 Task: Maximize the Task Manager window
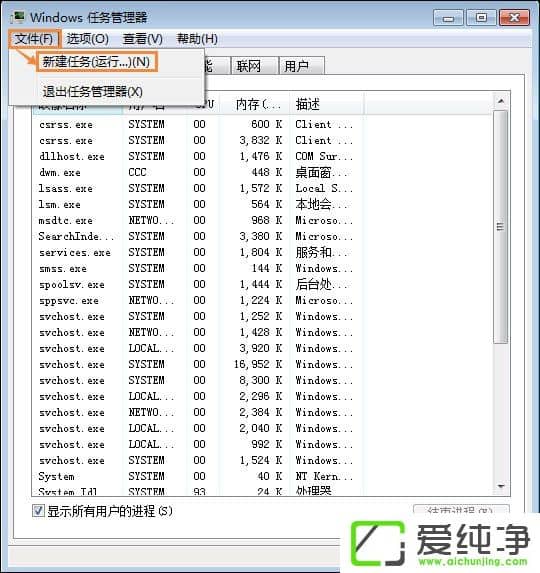coord(481,18)
